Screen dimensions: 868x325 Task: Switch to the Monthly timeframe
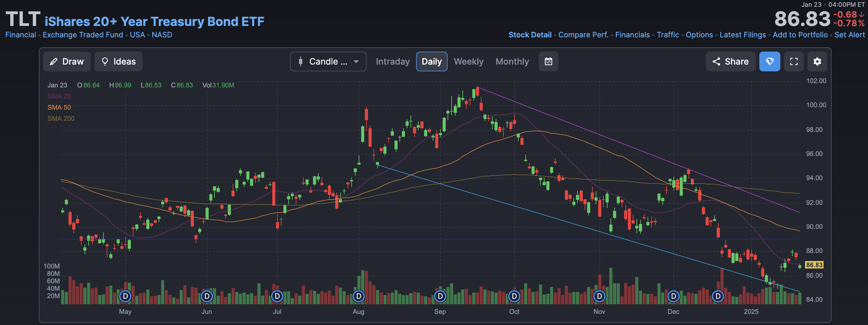[512, 61]
